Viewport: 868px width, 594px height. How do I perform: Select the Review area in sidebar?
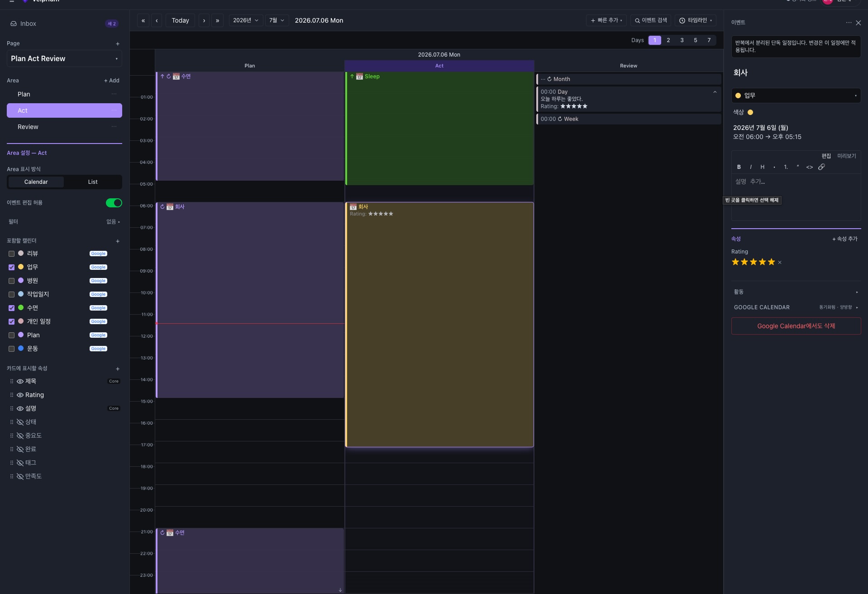pyautogui.click(x=64, y=127)
